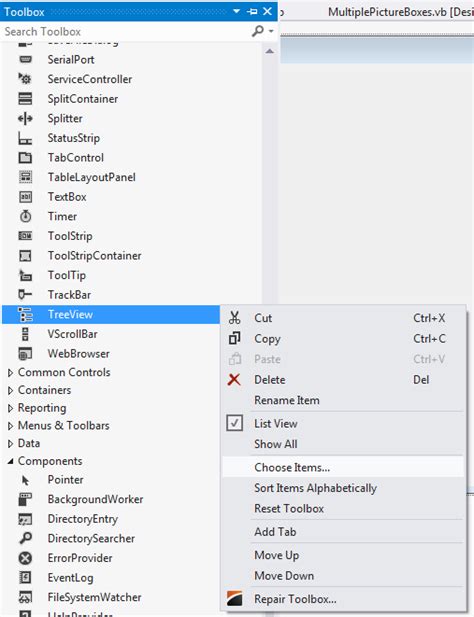Click the DirectoryEntry icon

25,519
